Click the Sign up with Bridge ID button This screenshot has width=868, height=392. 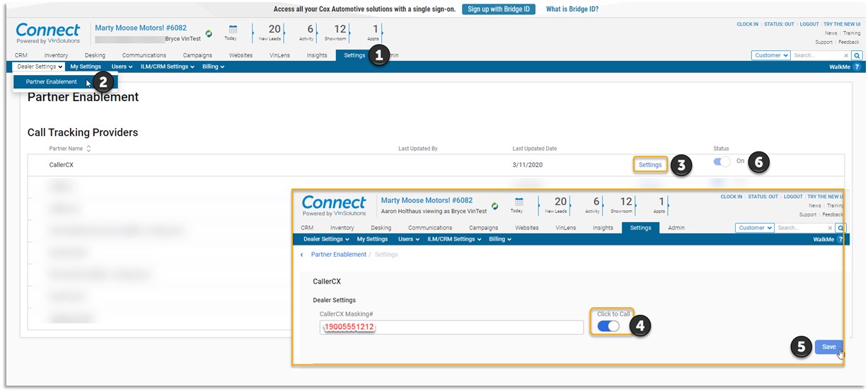coord(499,9)
